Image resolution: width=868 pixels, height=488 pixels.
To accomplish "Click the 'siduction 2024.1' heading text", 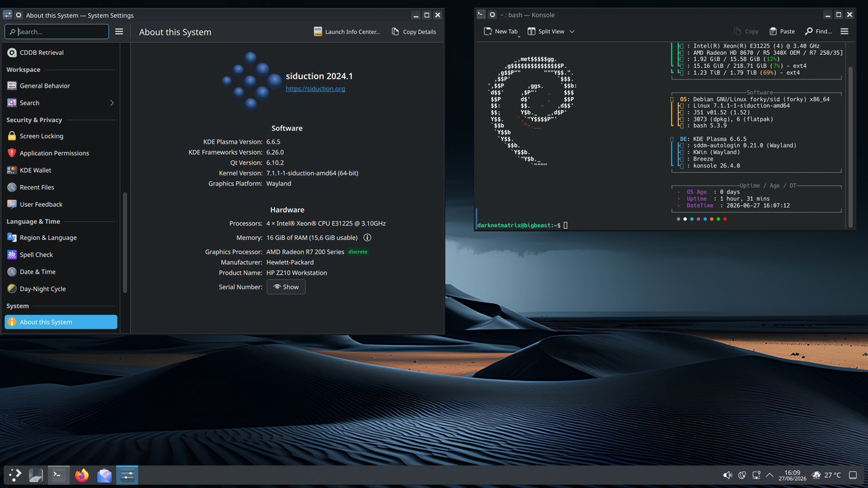I will (319, 77).
